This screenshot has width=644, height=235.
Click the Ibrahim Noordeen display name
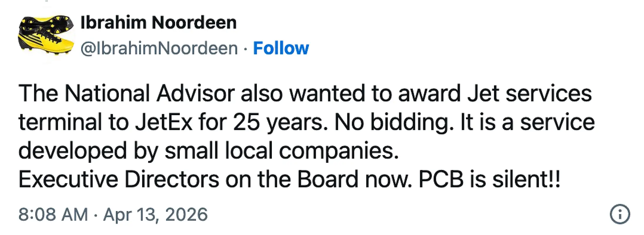[x=158, y=23]
